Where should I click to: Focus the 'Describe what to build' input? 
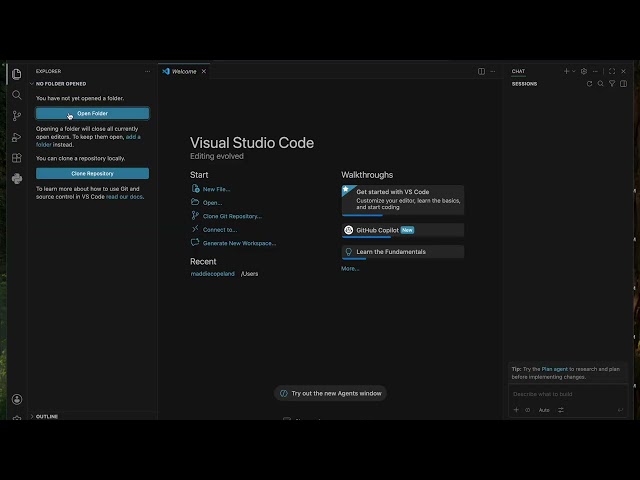pyautogui.click(x=567, y=394)
